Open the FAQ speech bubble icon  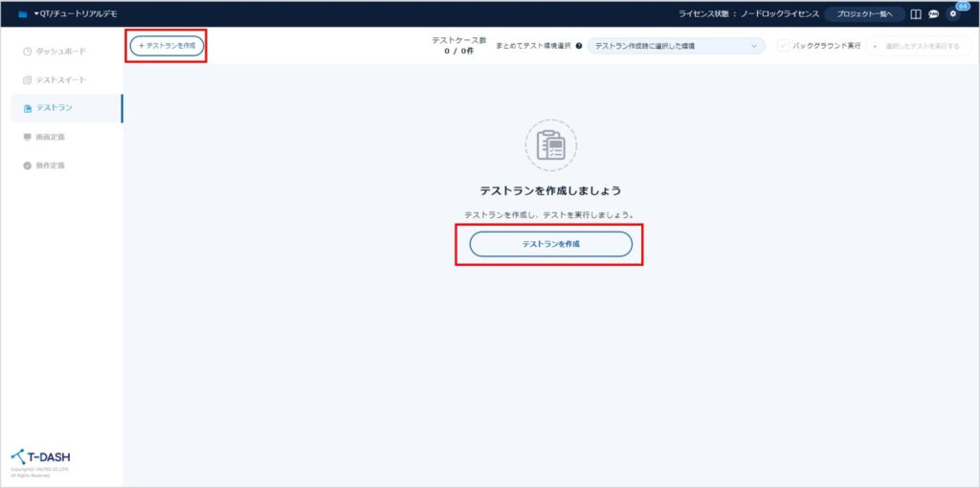(x=933, y=14)
